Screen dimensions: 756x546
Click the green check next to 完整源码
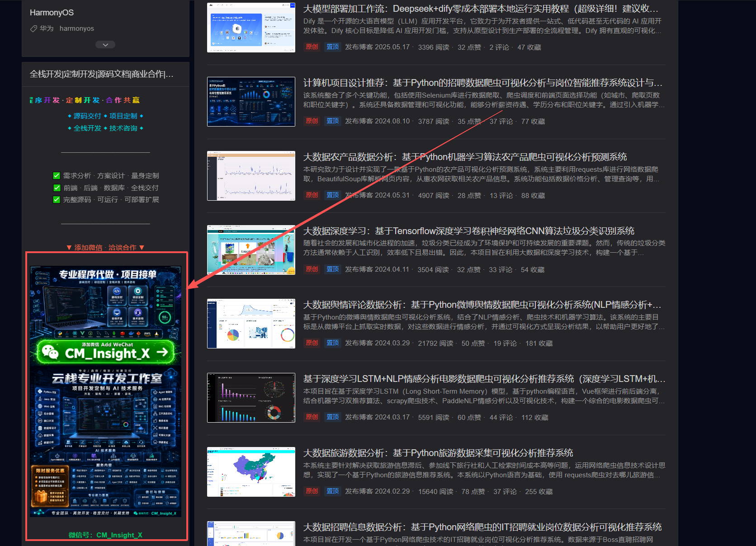[57, 200]
